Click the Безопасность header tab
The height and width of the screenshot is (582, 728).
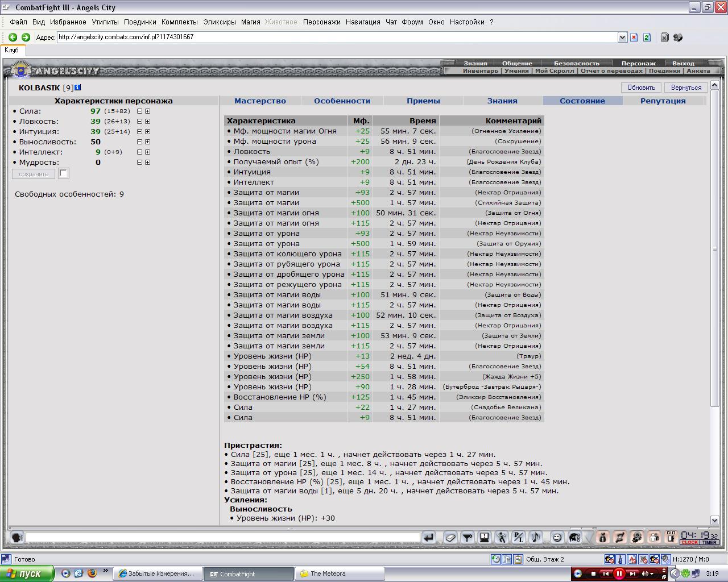[x=577, y=64]
